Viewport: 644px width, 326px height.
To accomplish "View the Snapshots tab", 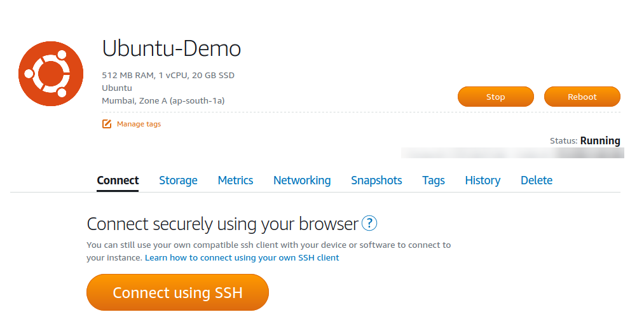I will (376, 180).
